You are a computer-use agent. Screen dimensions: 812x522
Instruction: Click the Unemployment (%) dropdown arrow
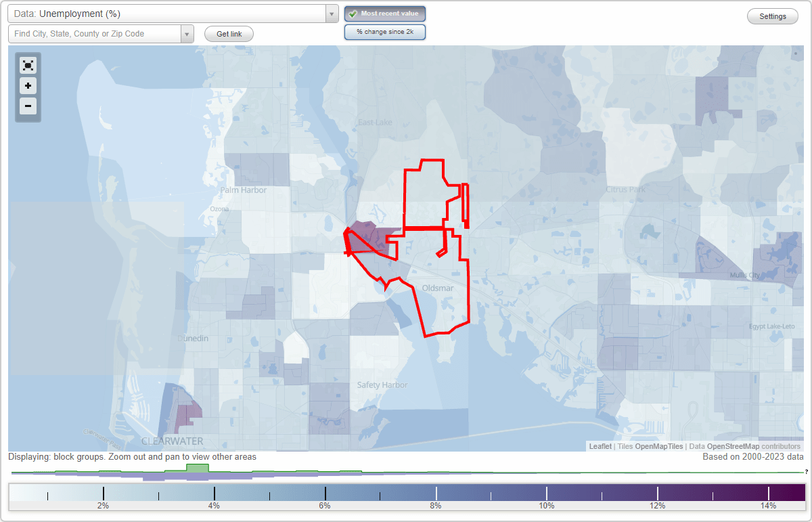(x=331, y=13)
